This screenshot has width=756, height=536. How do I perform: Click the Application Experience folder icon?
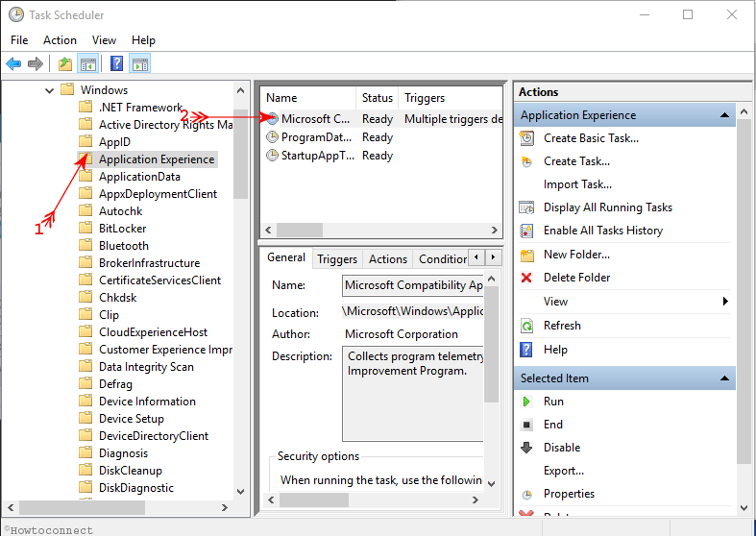85,158
